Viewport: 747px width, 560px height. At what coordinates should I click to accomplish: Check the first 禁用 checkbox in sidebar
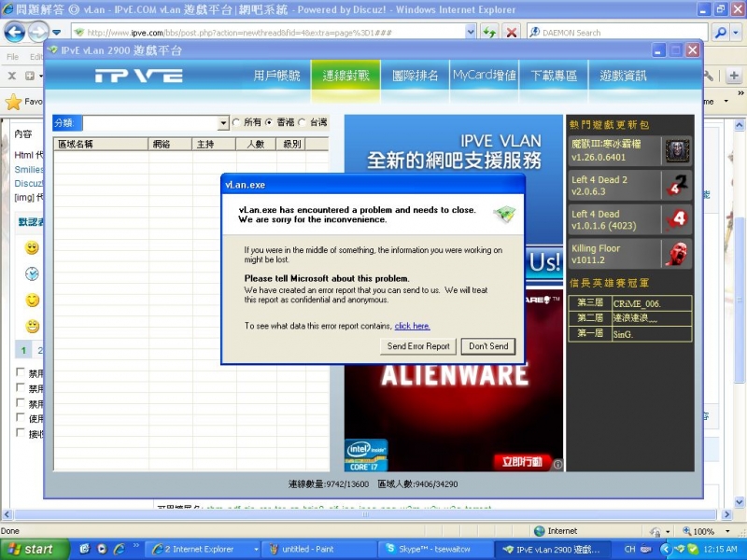click(x=21, y=371)
